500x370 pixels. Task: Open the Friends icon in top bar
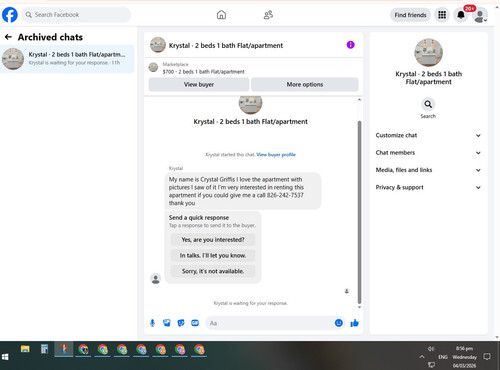pyautogui.click(x=268, y=15)
